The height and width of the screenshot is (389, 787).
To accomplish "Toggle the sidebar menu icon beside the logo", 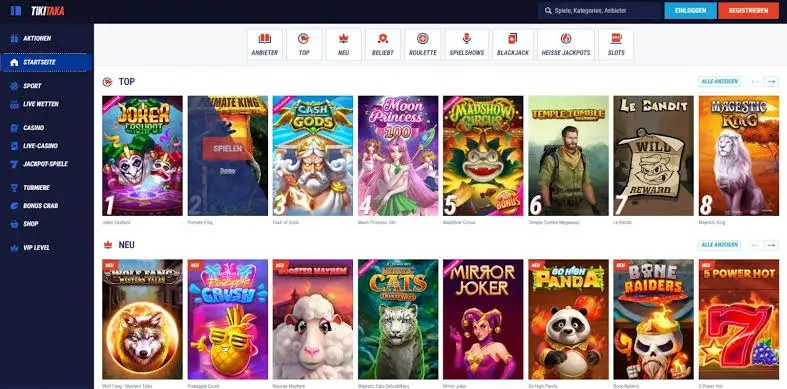I will point(16,11).
